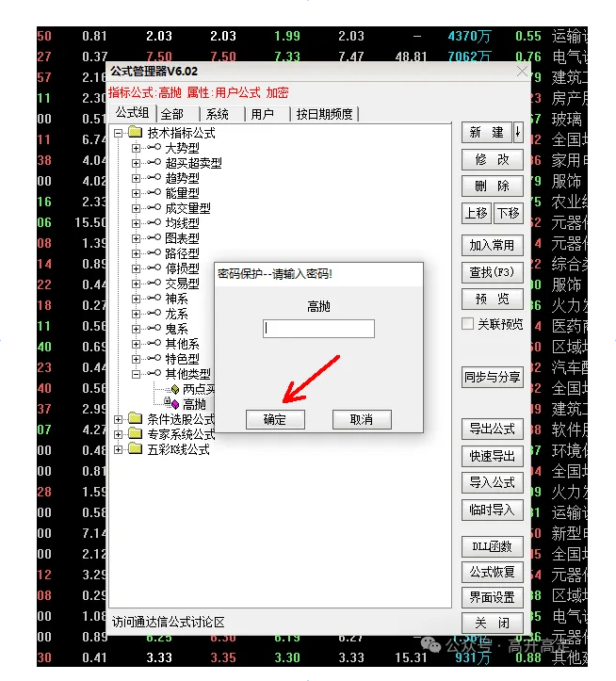616x681 pixels.
Task: Expand the 能量型 tree node
Action: point(136,193)
